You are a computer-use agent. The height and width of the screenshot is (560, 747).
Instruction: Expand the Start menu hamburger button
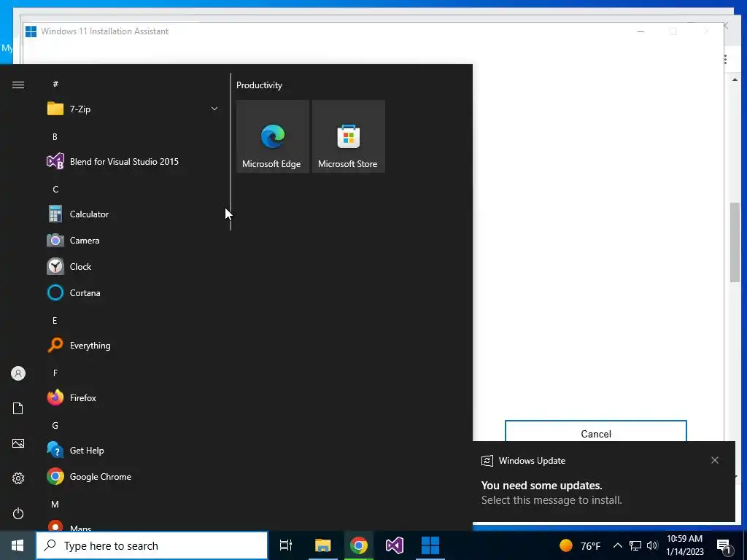click(18, 85)
